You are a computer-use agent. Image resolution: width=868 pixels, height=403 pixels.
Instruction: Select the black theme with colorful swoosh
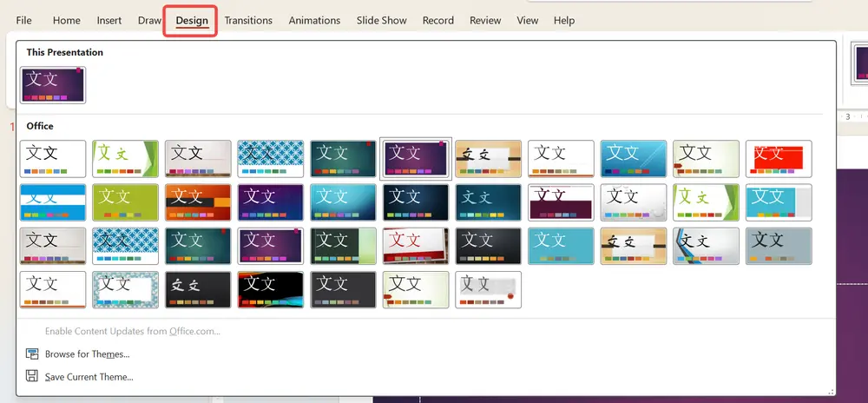(x=270, y=289)
